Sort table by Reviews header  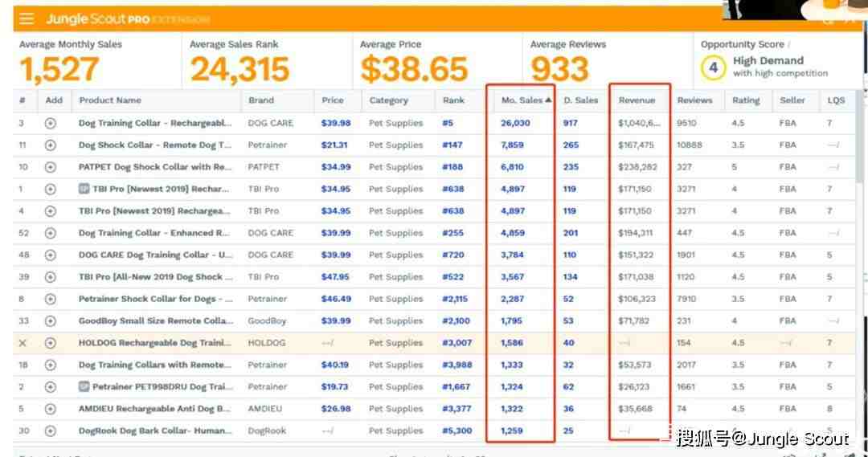694,100
